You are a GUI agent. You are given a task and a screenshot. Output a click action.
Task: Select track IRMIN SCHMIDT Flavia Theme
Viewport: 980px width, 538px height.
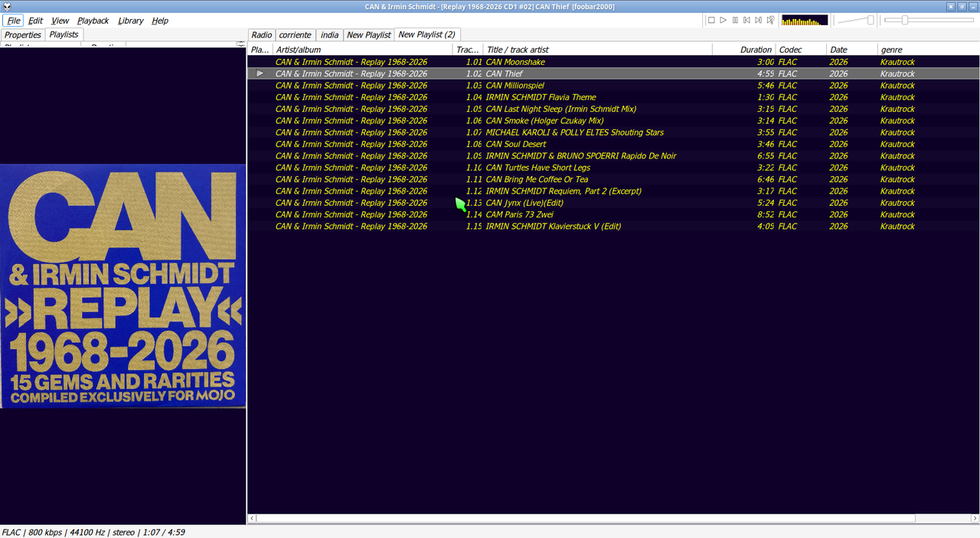(613, 97)
